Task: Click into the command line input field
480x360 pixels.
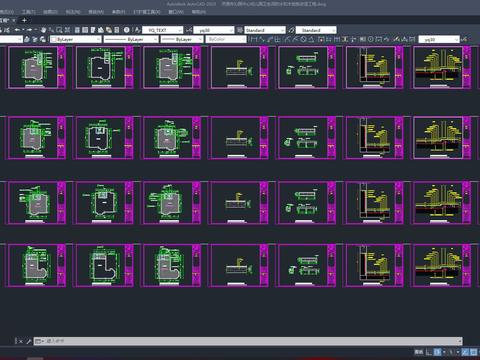Action: point(248,341)
